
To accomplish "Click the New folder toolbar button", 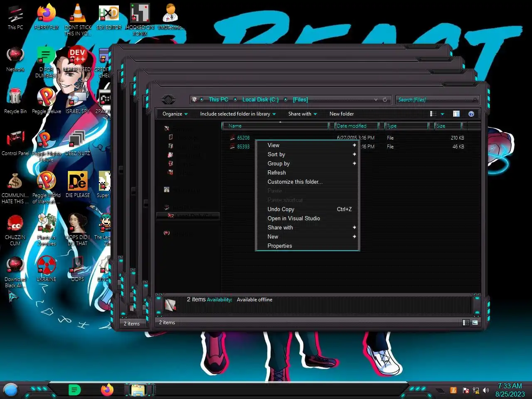I will (342, 114).
